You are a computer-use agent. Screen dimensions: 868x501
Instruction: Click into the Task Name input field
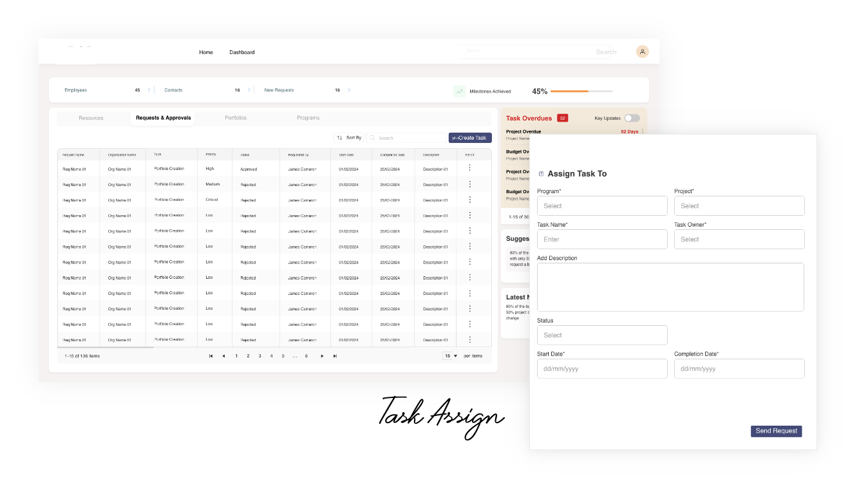[602, 240]
